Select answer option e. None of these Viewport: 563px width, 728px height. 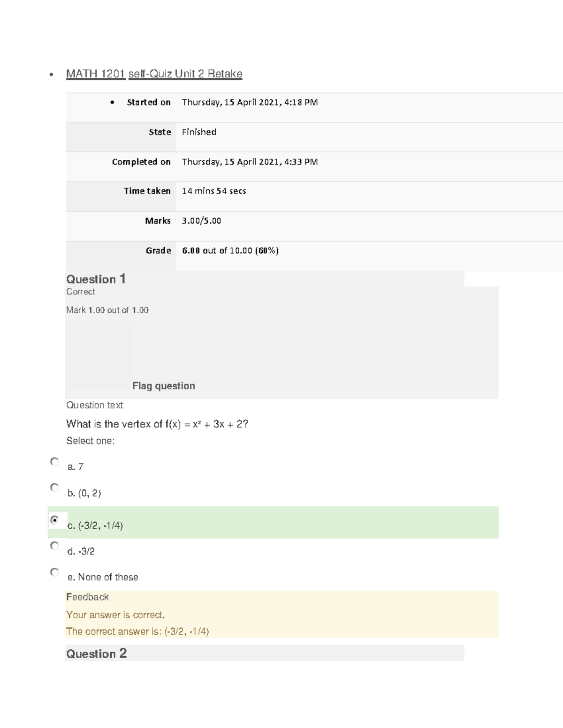click(x=54, y=572)
